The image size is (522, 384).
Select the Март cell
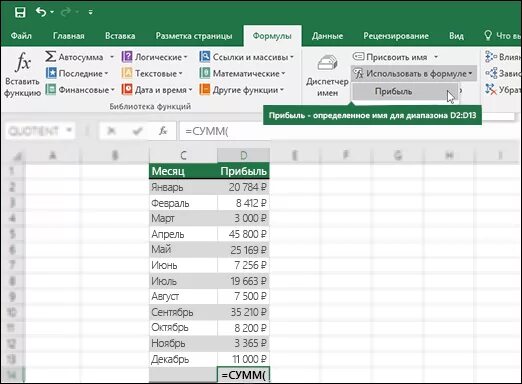(x=183, y=219)
